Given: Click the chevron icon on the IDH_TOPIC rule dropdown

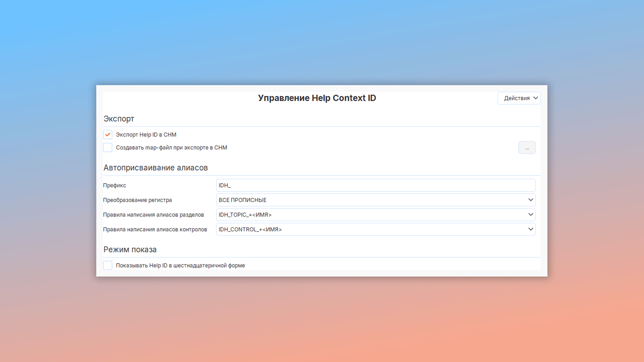Looking at the screenshot, I should pyautogui.click(x=531, y=215).
